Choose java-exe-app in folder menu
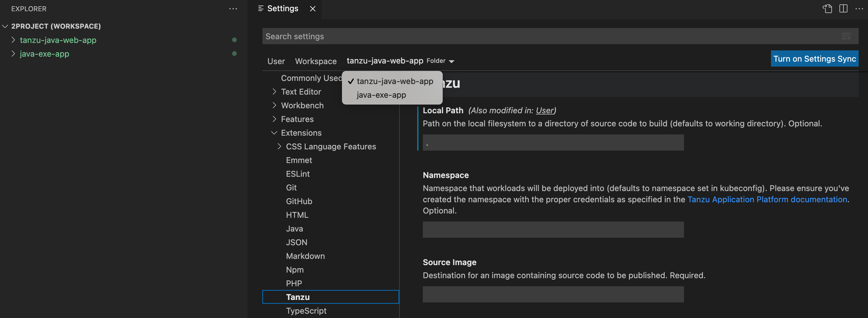This screenshot has height=318, width=868. tap(392, 95)
